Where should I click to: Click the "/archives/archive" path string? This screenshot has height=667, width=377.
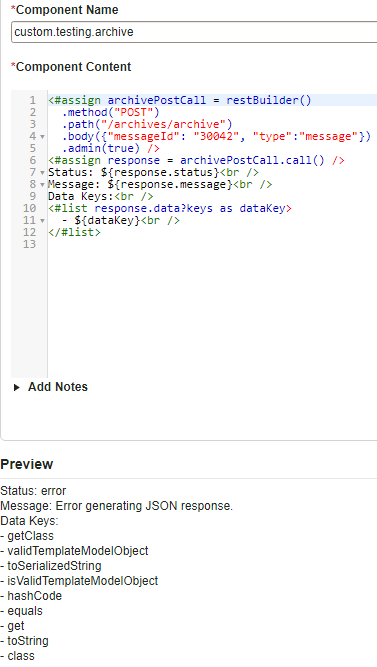point(163,124)
